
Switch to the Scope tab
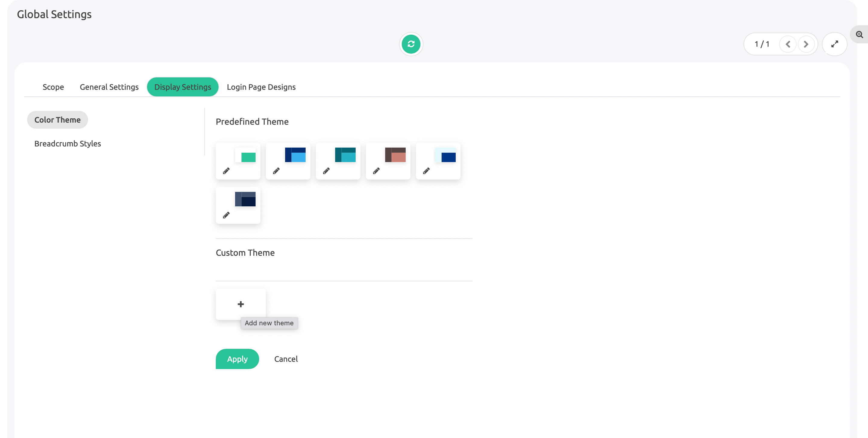[x=53, y=87]
